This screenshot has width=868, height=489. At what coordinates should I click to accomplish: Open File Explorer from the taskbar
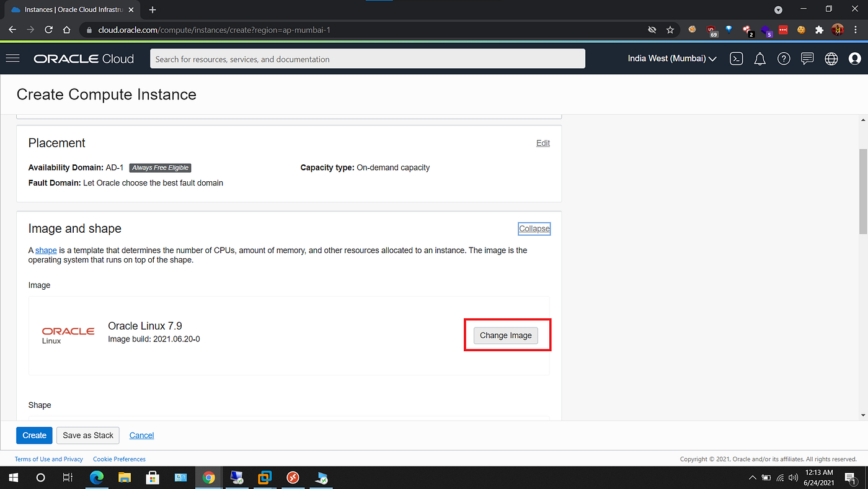tap(125, 478)
